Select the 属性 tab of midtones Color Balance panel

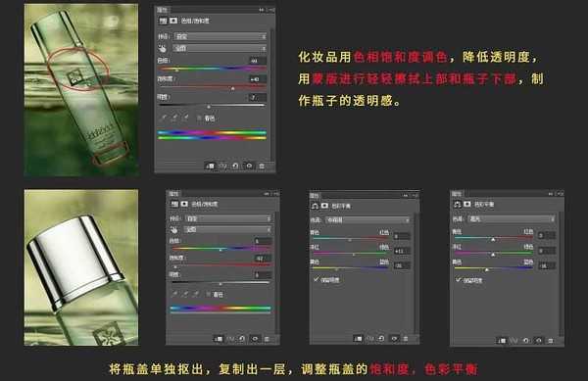click(x=315, y=195)
